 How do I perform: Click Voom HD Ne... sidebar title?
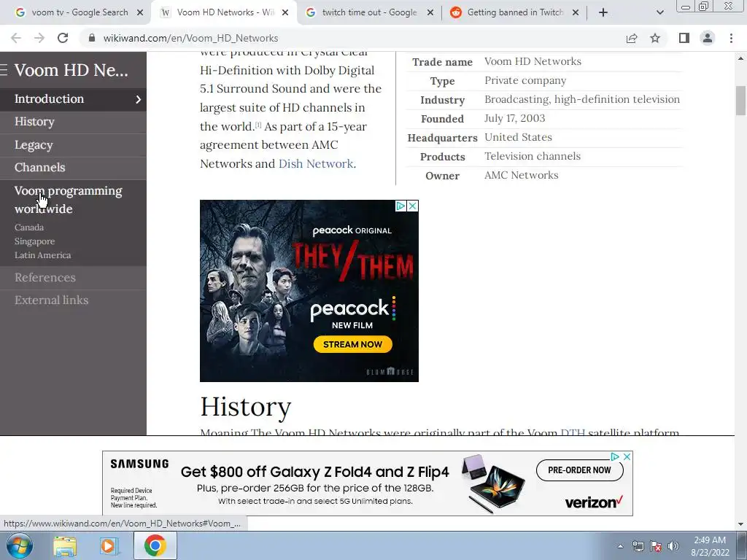71,70
